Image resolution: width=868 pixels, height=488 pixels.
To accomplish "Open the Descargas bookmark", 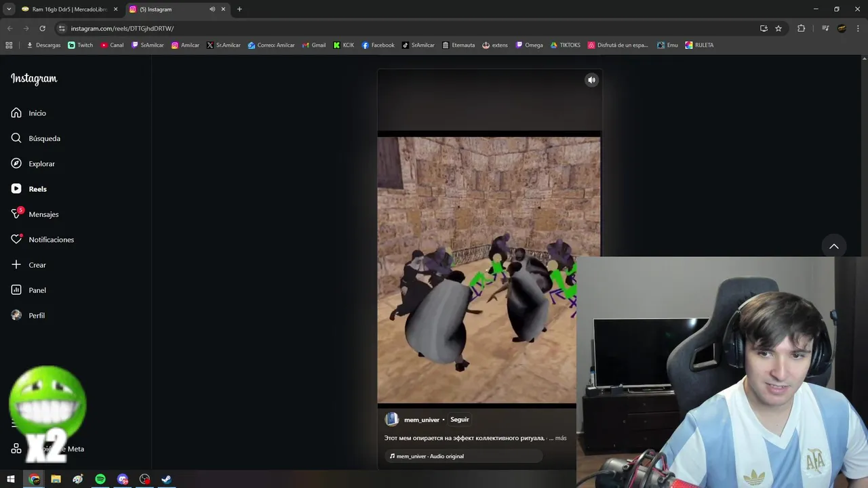I will click(x=43, y=45).
